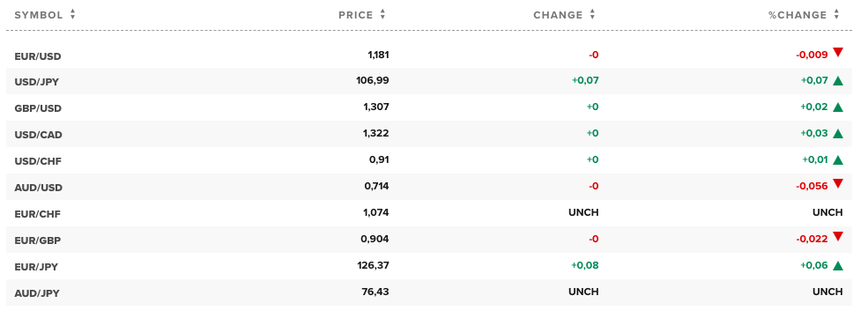The image size is (868, 318).
Task: Click the red down arrow for AUD/USD
Action: (837, 183)
